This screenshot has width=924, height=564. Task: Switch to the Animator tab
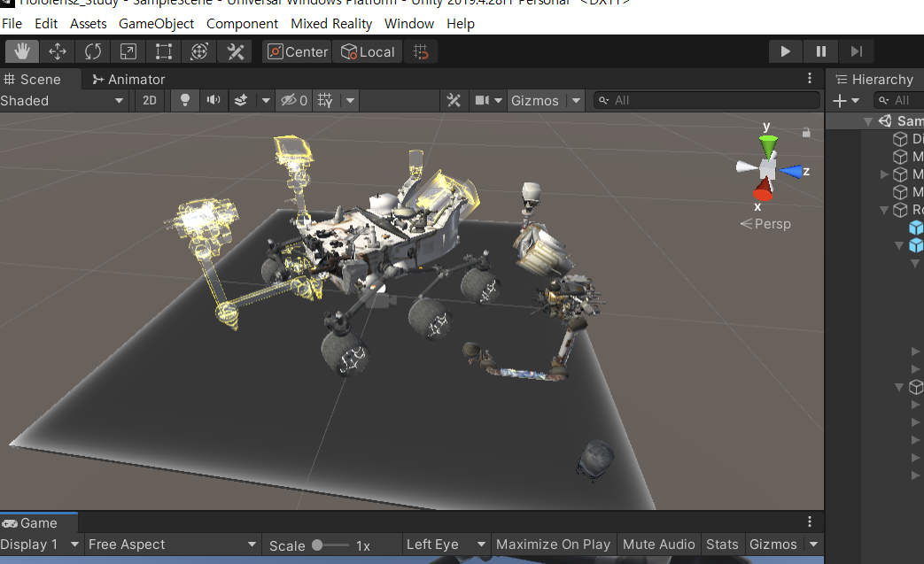point(128,80)
